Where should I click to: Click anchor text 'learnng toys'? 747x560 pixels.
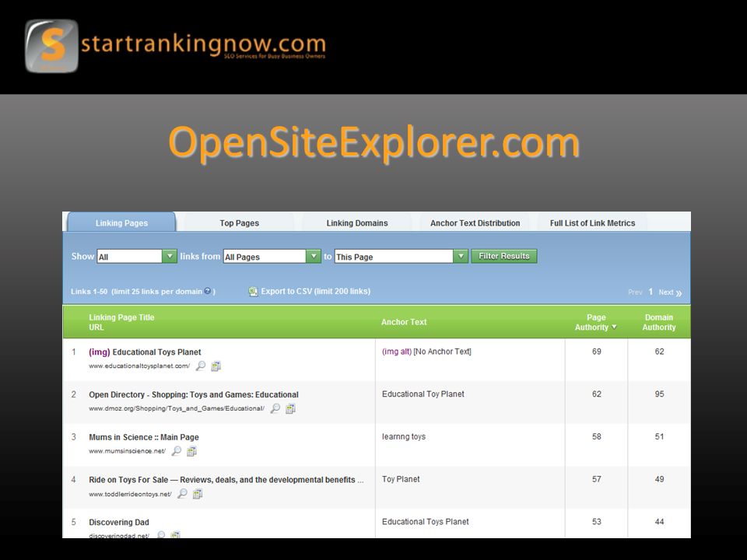tap(404, 436)
